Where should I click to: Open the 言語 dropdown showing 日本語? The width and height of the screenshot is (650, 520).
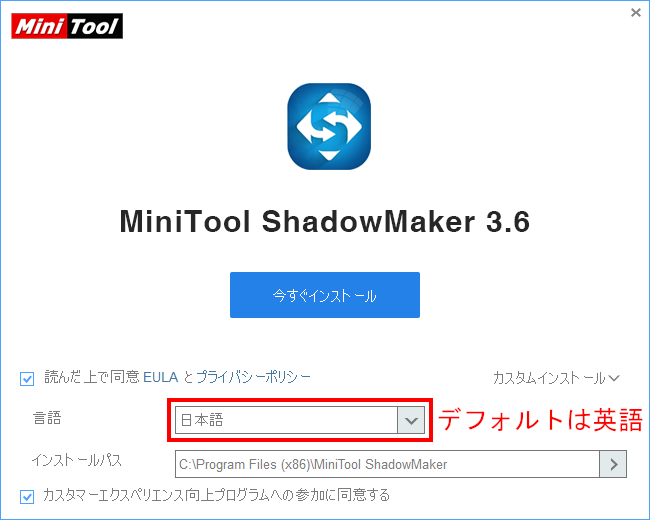[x=300, y=420]
